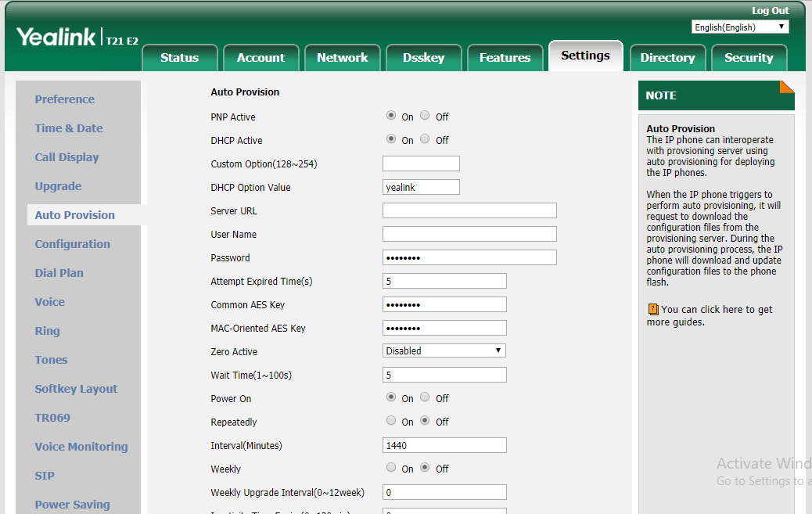Set Weekly to On
This screenshot has height=514, width=812.
391,467
